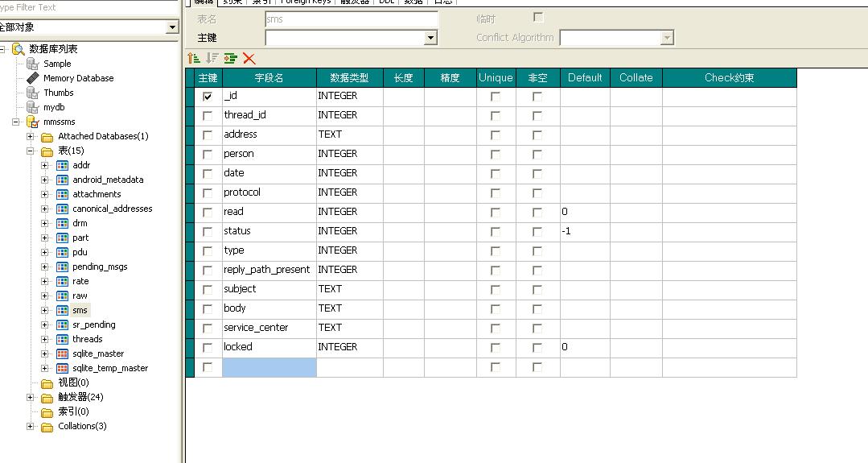Switch to the Foreign Keys tab

305,2
